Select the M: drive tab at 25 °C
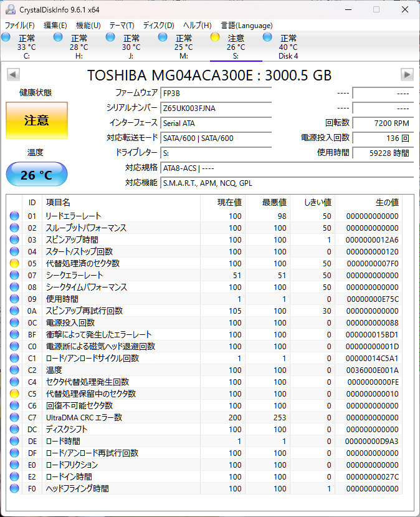Image resolution: width=420 pixels, height=517 pixels. 183,47
